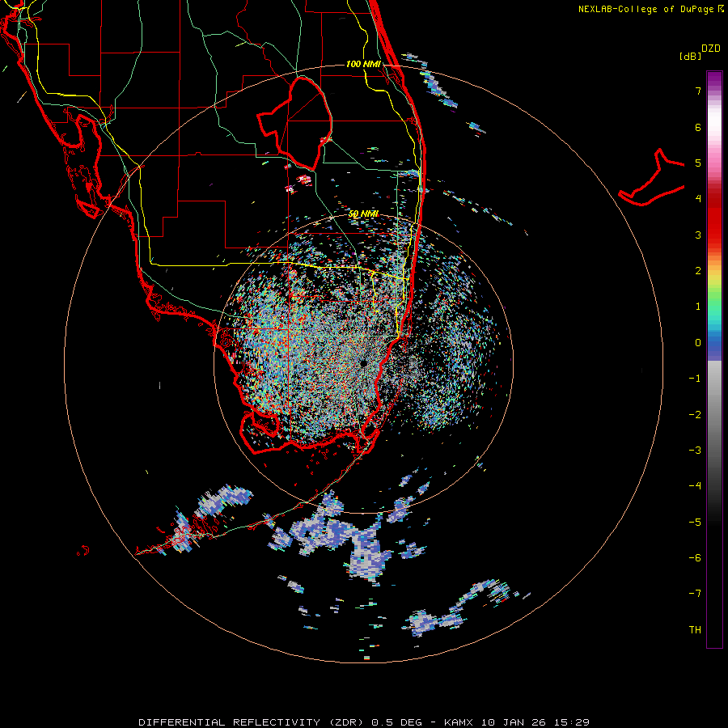The height and width of the screenshot is (728, 728).
Task: Click the purple top of the color bar
Action: click(x=714, y=78)
